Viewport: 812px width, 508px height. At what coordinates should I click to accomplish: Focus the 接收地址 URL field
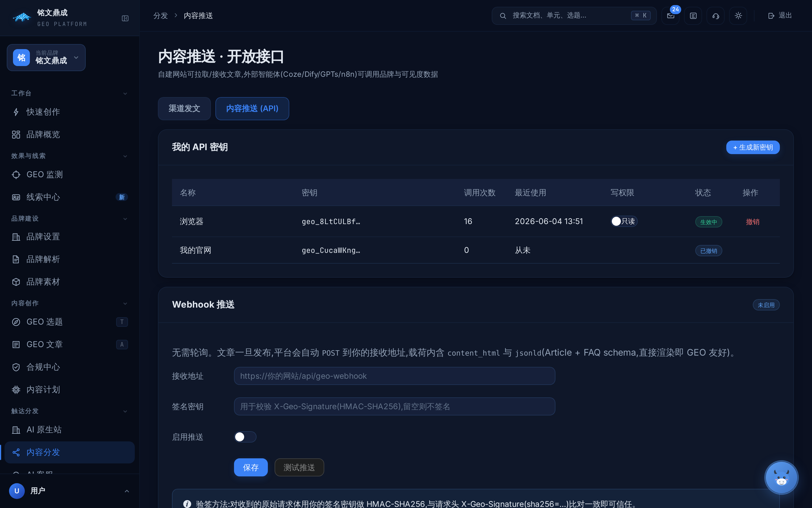click(394, 376)
